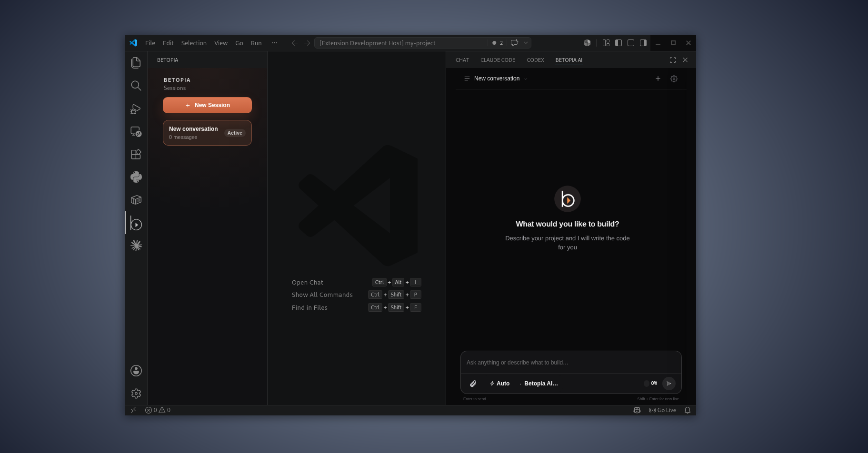This screenshot has width=868, height=453.
Task: Open the Claude starburst icon view
Action: click(x=136, y=246)
